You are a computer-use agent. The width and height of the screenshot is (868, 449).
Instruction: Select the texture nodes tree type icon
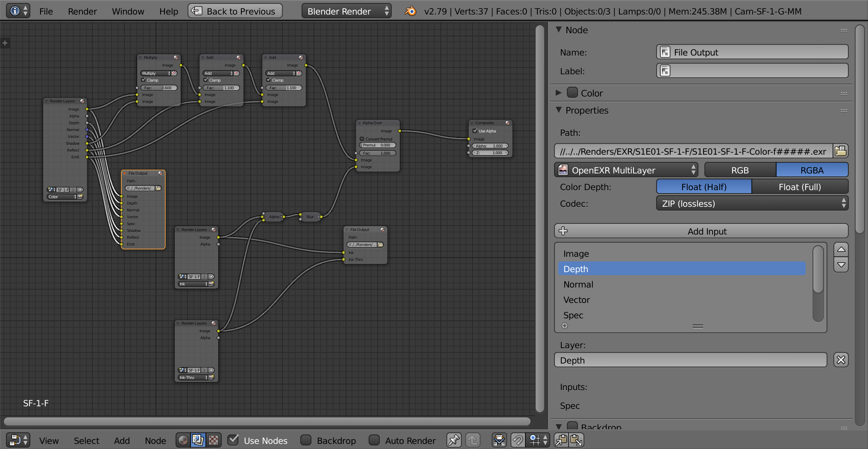pyautogui.click(x=214, y=440)
